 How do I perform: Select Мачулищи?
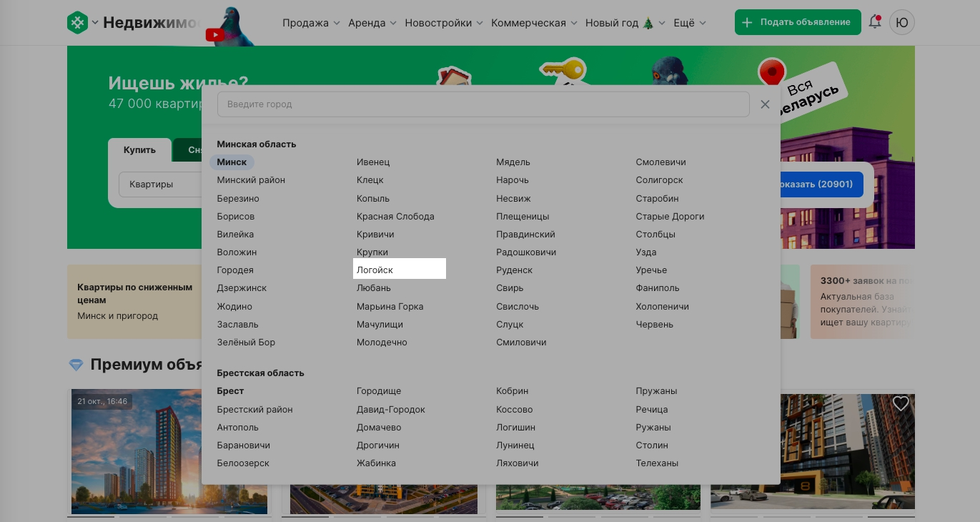tap(380, 325)
